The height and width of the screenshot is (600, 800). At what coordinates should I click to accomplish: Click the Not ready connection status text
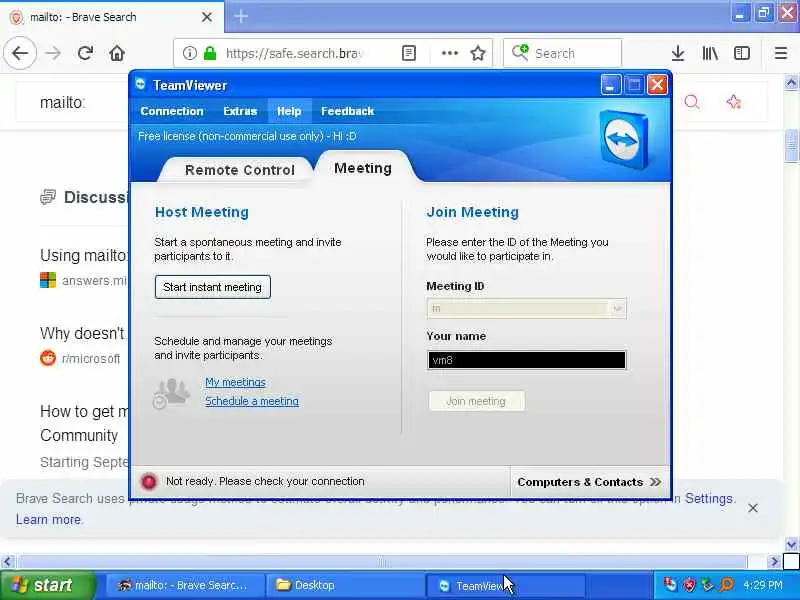[x=265, y=481]
